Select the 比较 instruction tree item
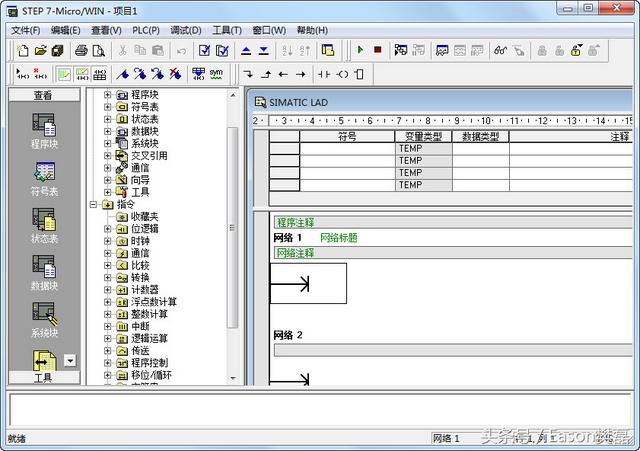Viewport: 640px width, 451px height. tap(140, 266)
